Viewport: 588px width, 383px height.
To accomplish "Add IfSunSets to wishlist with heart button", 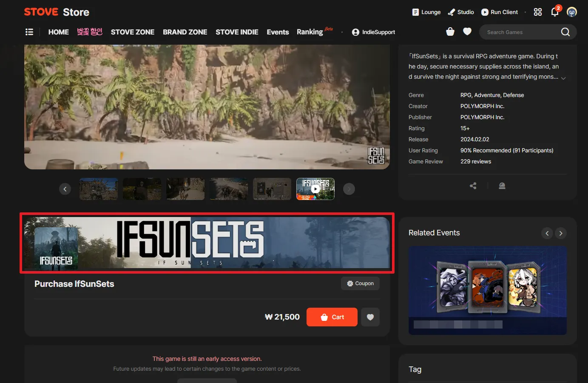I will click(x=370, y=317).
